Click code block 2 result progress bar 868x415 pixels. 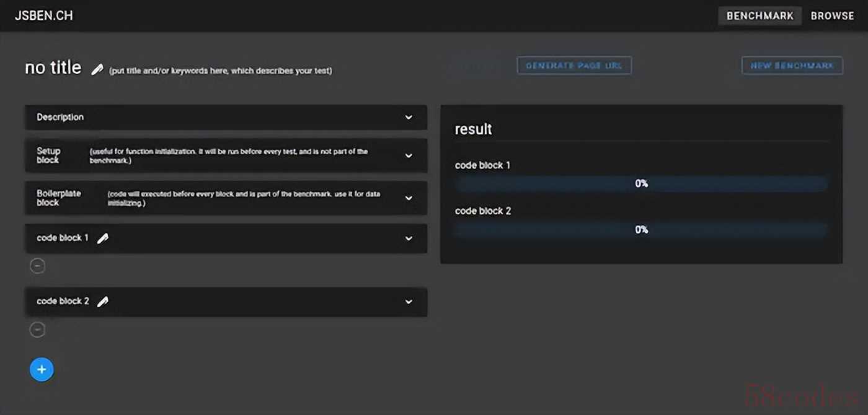pos(641,230)
